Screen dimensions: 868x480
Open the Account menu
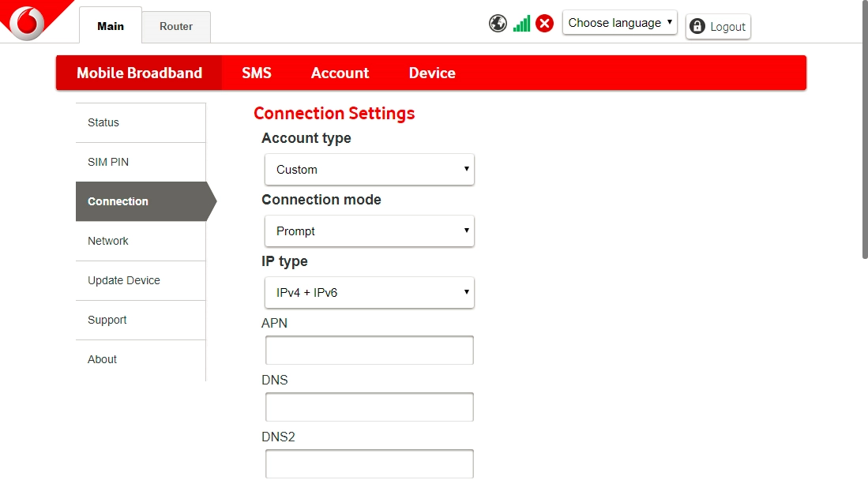pos(340,73)
